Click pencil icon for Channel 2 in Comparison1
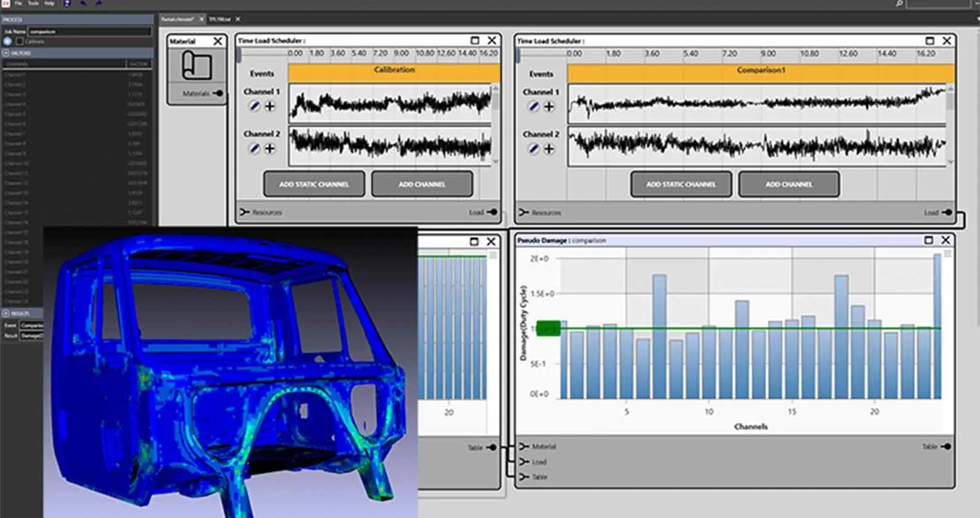The width and height of the screenshot is (980, 518). (534, 149)
